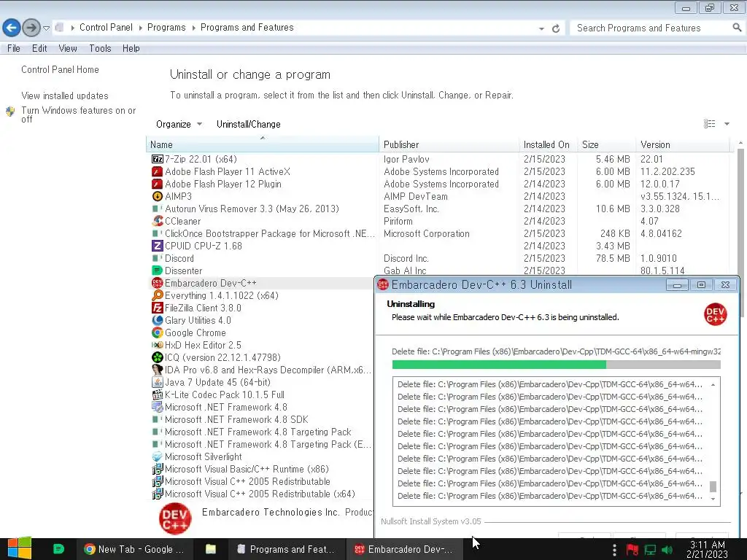Select Adobe Flash Player 11 ActiveX icon
Image resolution: width=747 pixels, height=560 pixels.
pyautogui.click(x=158, y=171)
